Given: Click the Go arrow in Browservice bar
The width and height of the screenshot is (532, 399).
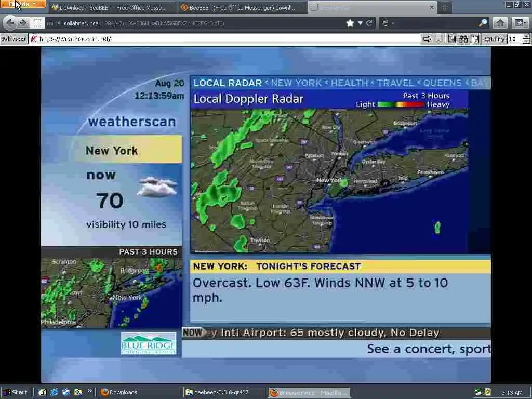Looking at the screenshot, I should (427, 39).
